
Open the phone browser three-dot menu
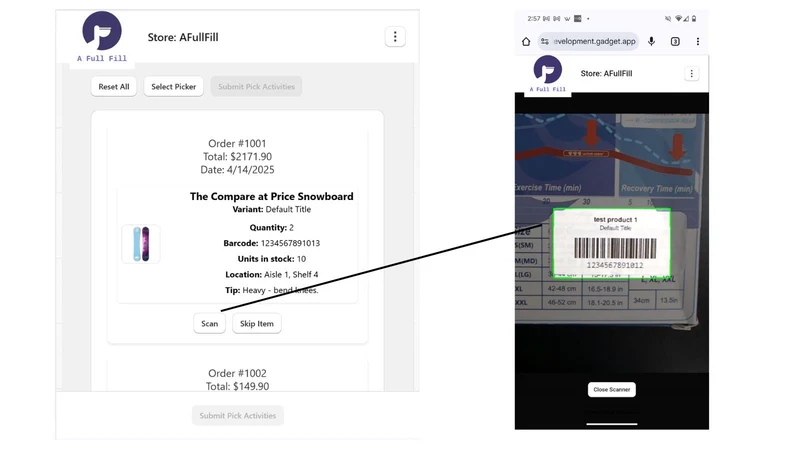[697, 41]
